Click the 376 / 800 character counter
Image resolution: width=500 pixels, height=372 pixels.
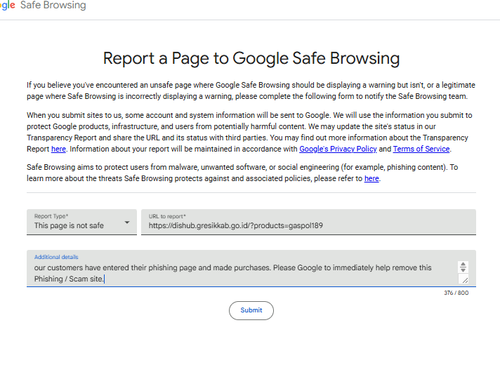click(456, 293)
